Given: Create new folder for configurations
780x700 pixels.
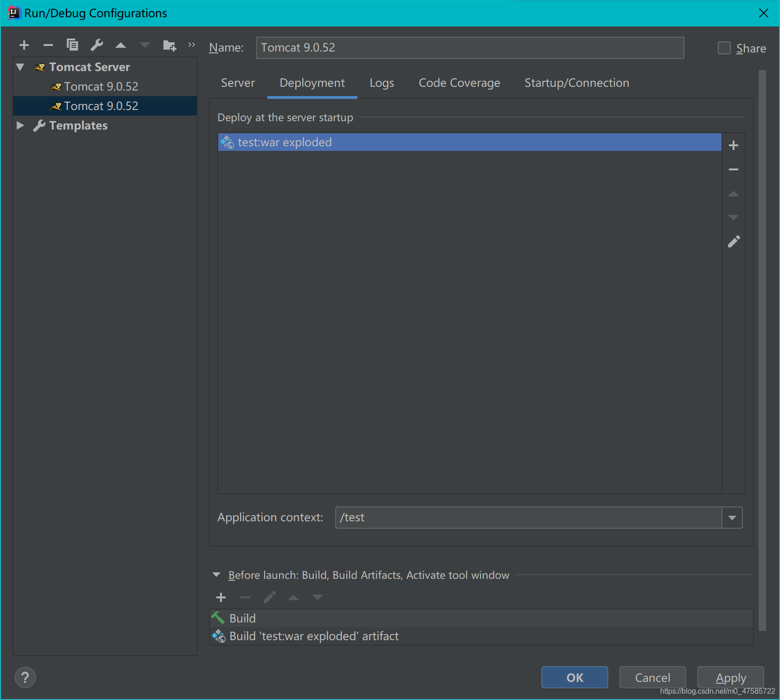Looking at the screenshot, I should point(169,45).
